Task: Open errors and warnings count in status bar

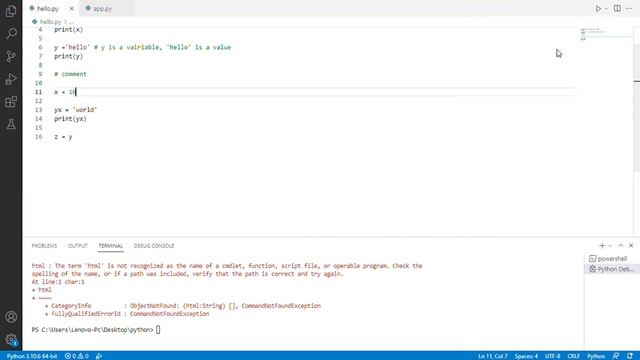Action: (x=77, y=356)
